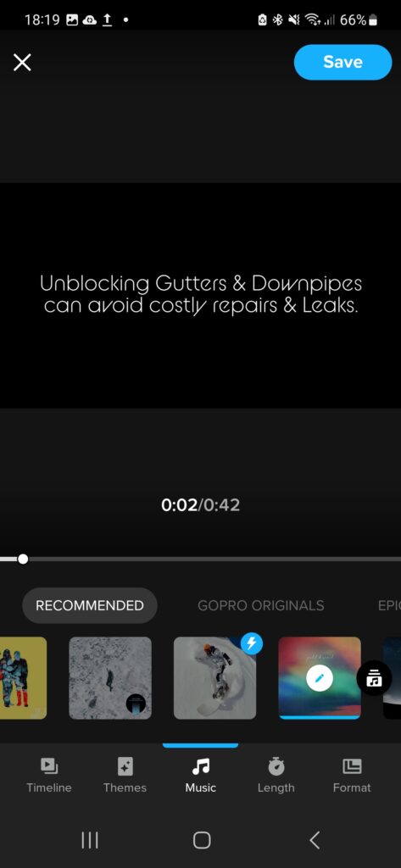Tap the Android back navigation arrow
The height and width of the screenshot is (868, 401).
pyautogui.click(x=314, y=840)
